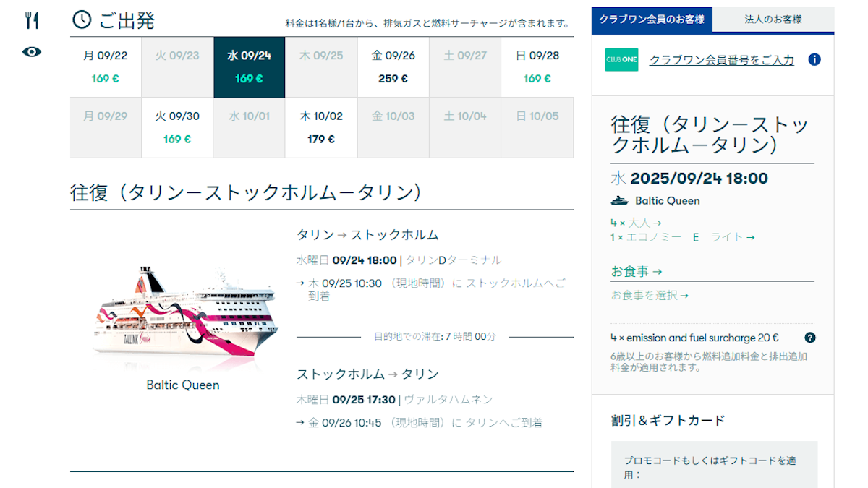
Task: Open the Club One info icon
Action: (x=814, y=59)
